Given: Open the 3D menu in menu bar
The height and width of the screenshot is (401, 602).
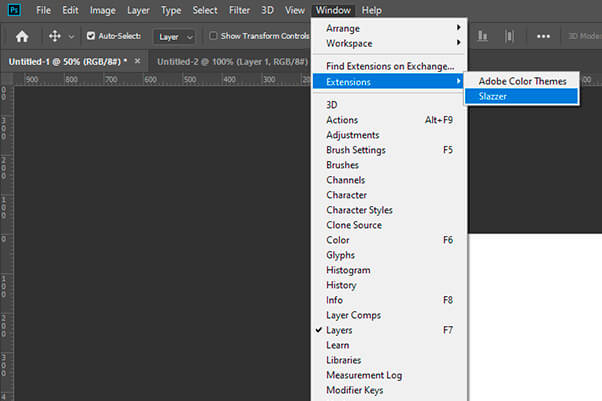Looking at the screenshot, I should (267, 10).
